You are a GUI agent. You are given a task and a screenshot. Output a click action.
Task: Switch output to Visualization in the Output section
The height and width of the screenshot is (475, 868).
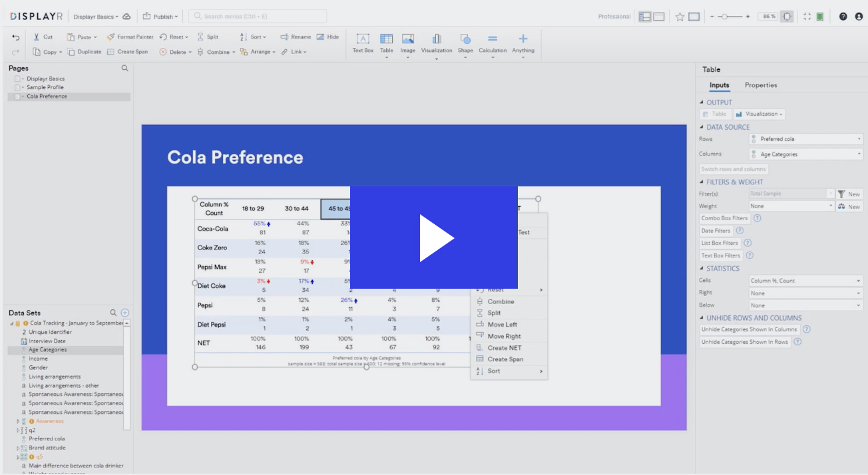(x=759, y=114)
